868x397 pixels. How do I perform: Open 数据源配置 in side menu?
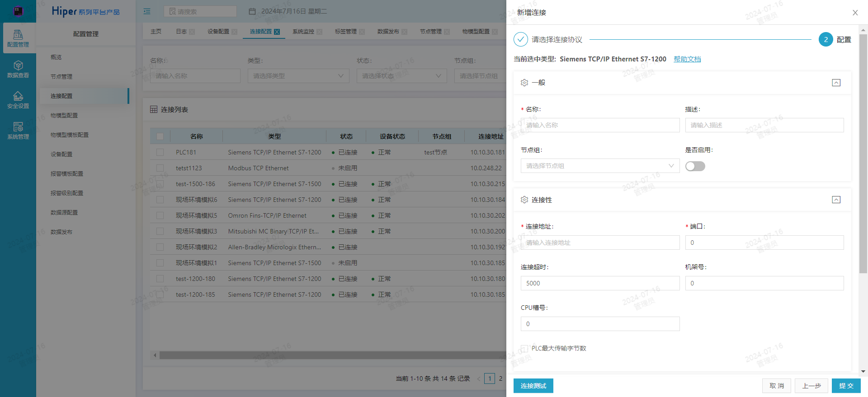point(64,213)
